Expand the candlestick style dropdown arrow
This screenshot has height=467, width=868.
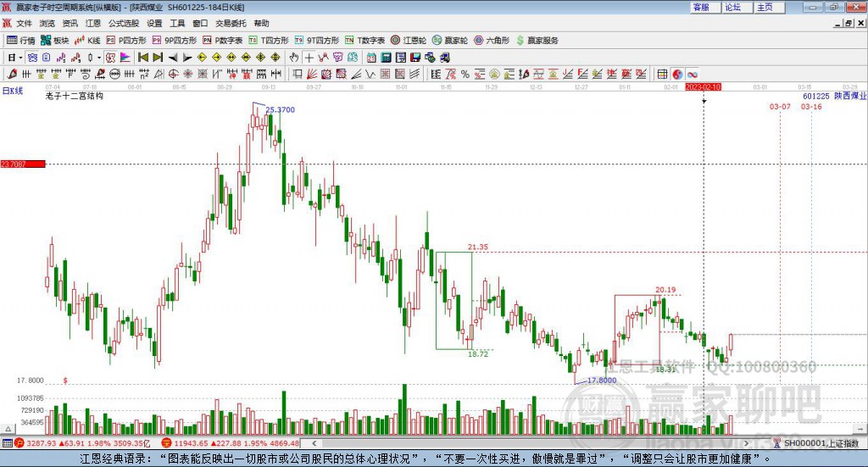tap(99, 58)
